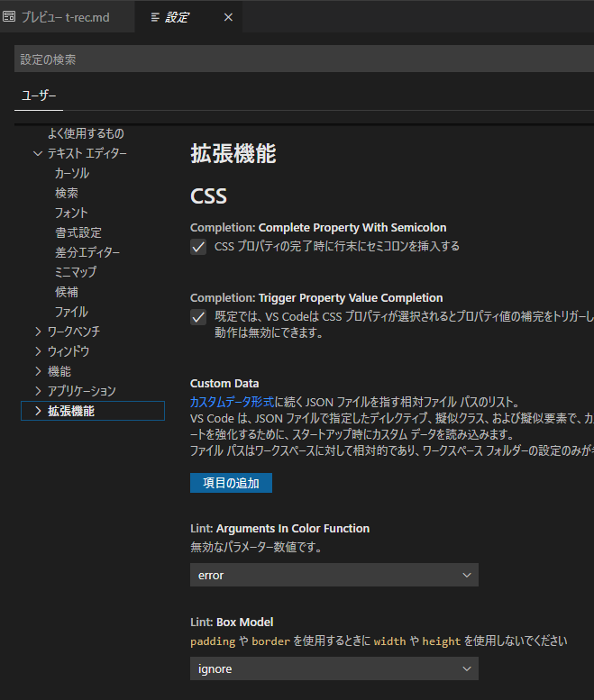Image resolution: width=594 pixels, height=700 pixels.
Task: Click the CSS section heading
Action: 208,196
